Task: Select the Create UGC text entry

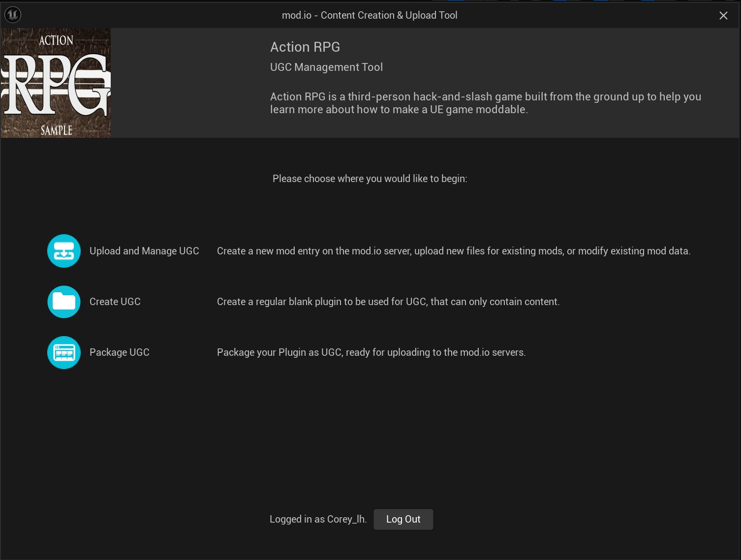Action: tap(114, 302)
